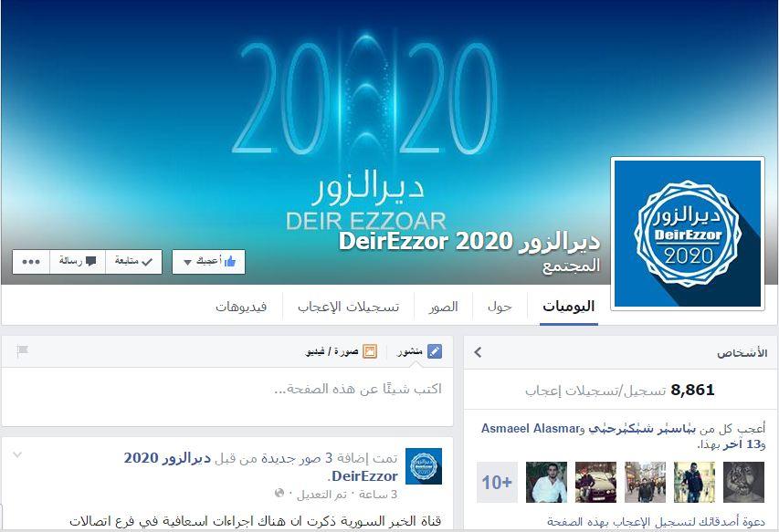The height and width of the screenshot is (532, 779).
Task: Collapse the People (الأشخاص) panel chevron
Action: coord(478,352)
